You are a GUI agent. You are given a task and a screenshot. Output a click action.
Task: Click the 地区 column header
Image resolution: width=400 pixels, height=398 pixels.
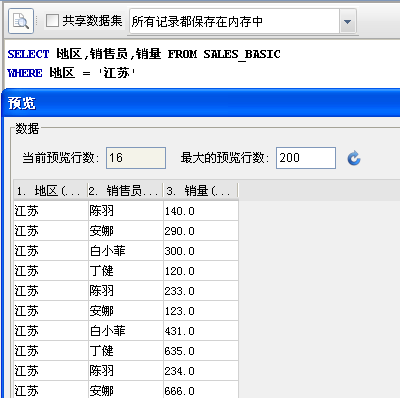coord(50,191)
